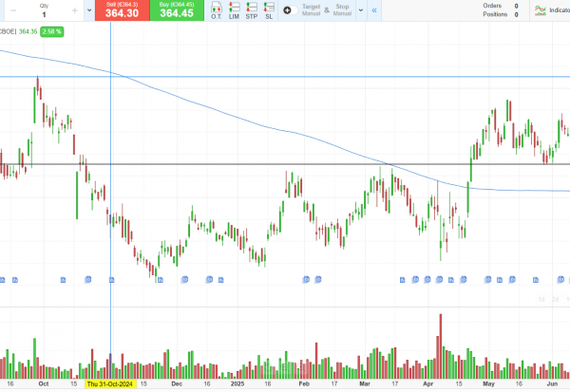The height and width of the screenshot is (392, 570).
Task: Open the quantity options dropdown arrow
Action: point(89,9)
